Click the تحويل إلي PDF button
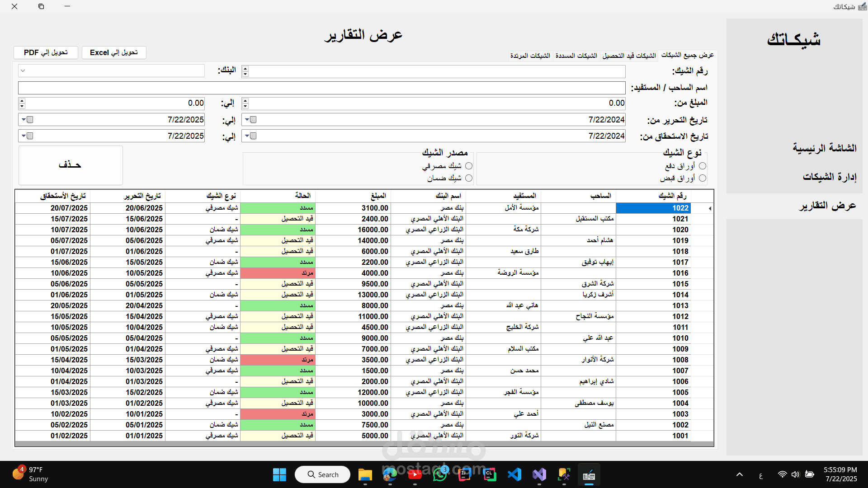Screen dimensions: 868x488 (46, 53)
